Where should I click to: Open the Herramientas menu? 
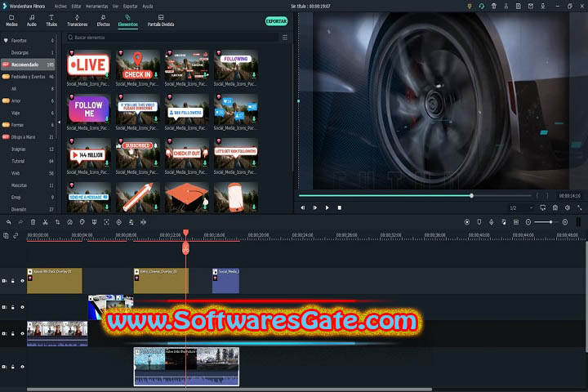click(96, 6)
